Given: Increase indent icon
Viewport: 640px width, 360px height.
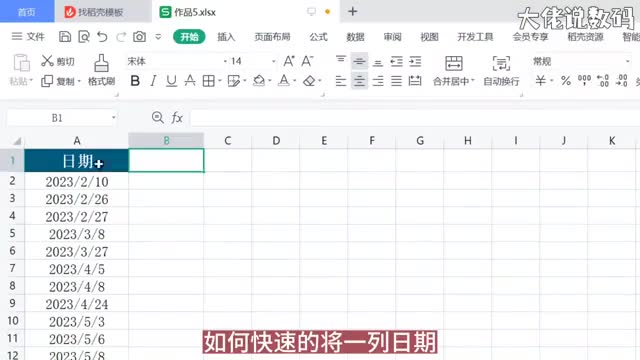Looking at the screenshot, I should coord(415,61).
